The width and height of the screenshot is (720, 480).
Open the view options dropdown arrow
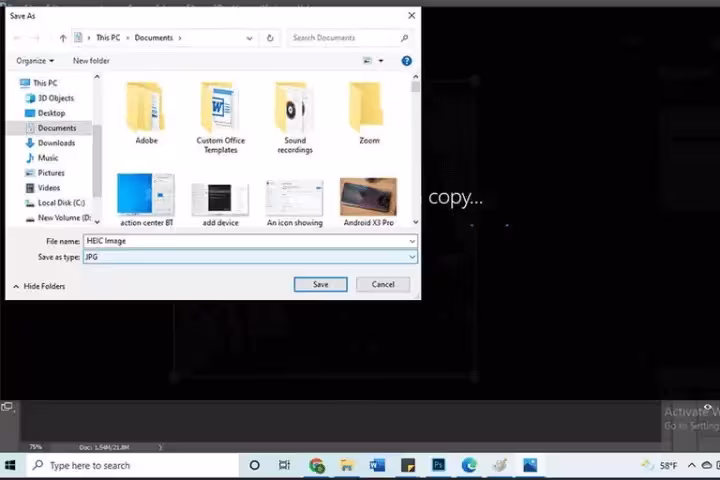click(381, 61)
